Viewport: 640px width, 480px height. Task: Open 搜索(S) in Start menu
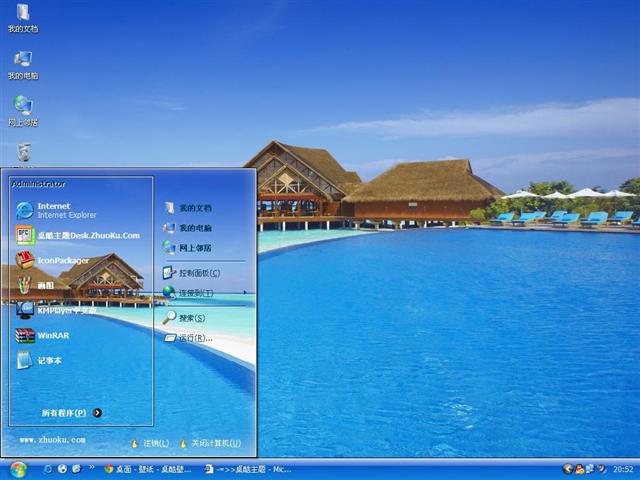point(184,318)
